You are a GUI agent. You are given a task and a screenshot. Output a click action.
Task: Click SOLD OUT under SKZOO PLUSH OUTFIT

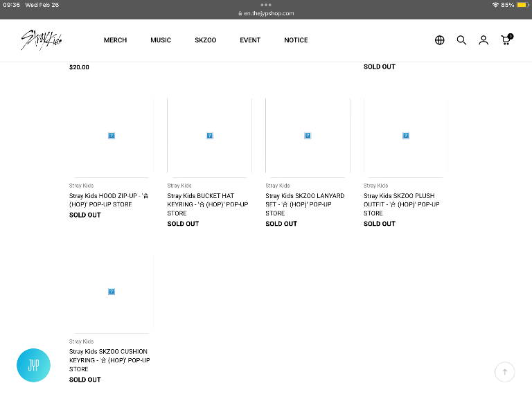[x=380, y=224]
